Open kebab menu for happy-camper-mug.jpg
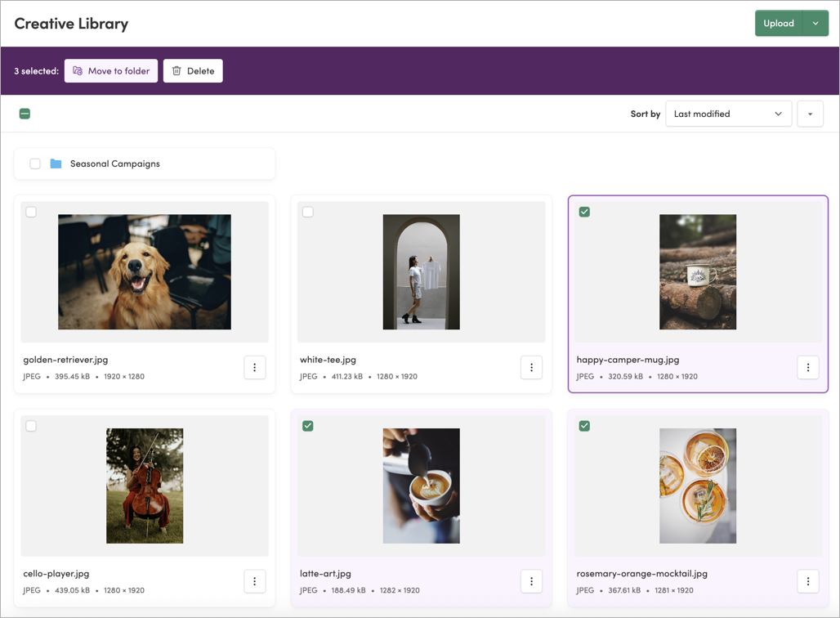The image size is (840, 618). pos(808,368)
